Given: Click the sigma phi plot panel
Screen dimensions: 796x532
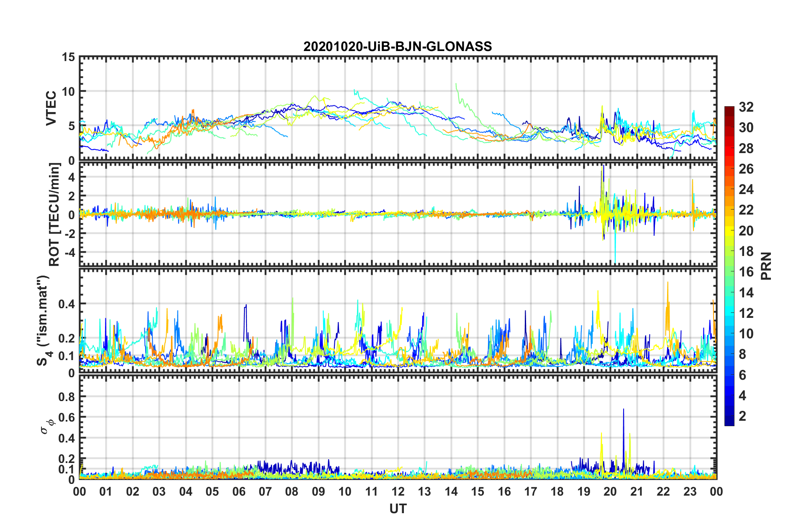Looking at the screenshot, I should tap(398, 427).
